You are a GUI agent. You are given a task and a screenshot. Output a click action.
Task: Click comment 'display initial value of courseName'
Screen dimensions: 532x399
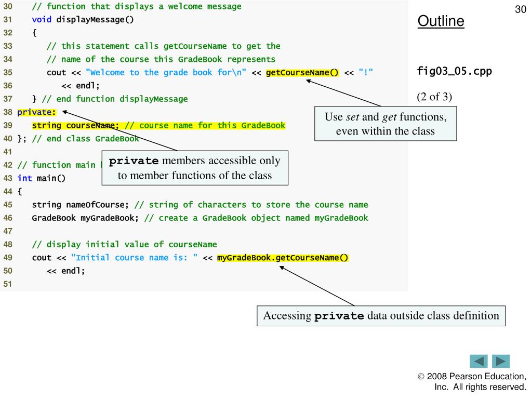125,245
